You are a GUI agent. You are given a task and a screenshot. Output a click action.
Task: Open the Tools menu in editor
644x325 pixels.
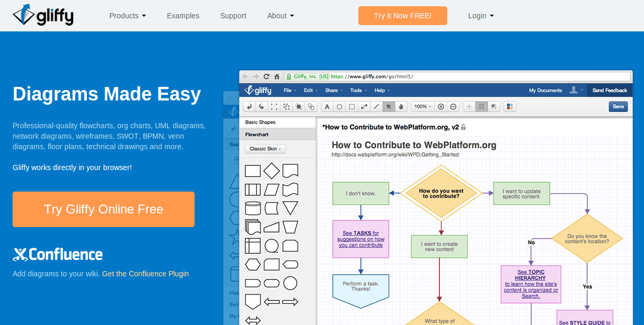358,90
